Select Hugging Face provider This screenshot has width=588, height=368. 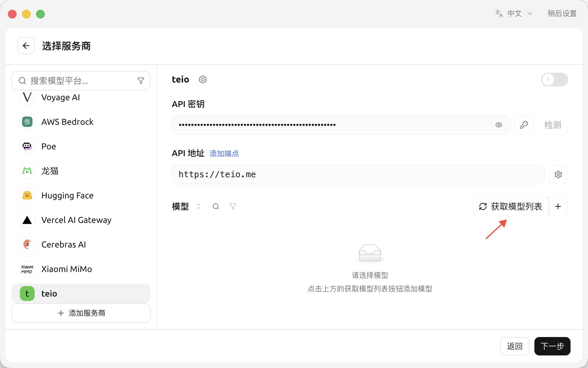(81, 195)
